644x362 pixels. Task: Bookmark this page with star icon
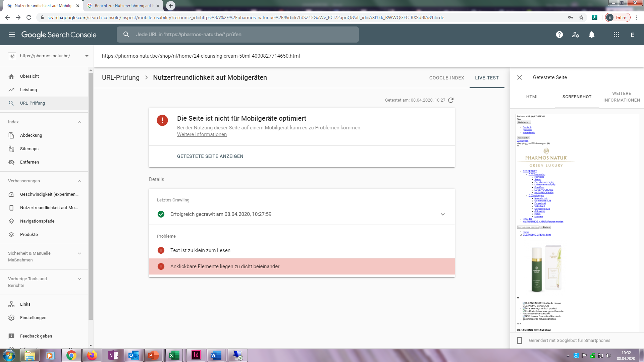pyautogui.click(x=581, y=17)
